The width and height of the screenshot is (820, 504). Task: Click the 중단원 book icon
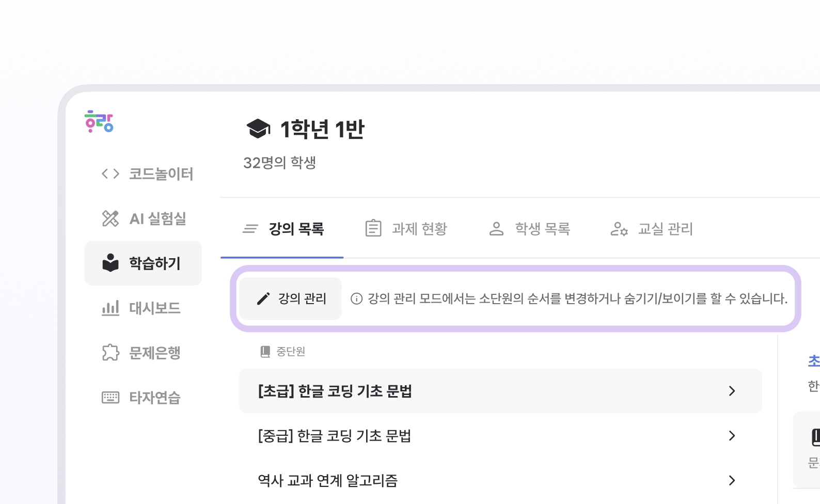click(265, 352)
